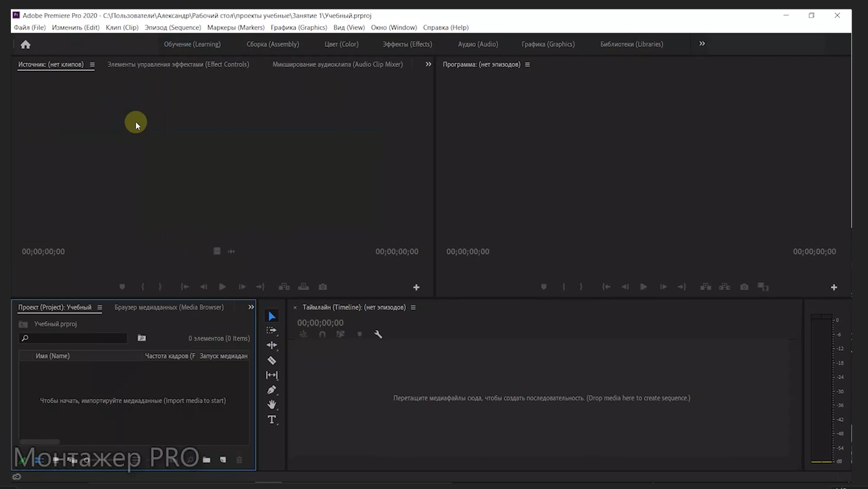Open Source monitor button editor plus

[x=416, y=287]
